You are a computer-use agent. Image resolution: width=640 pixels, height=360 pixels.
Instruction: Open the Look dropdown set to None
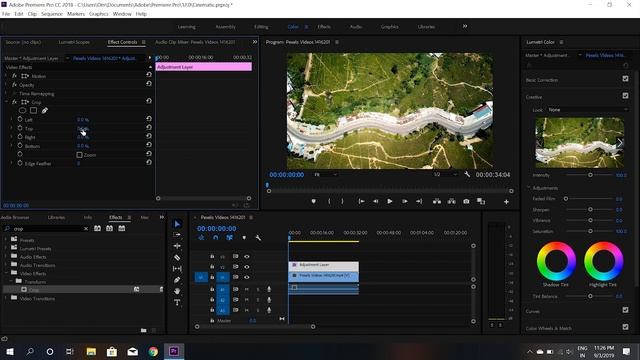(587, 110)
